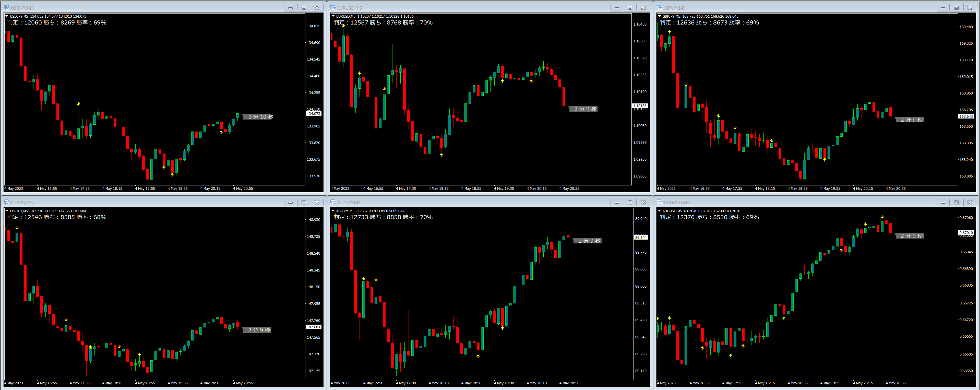Click the 0.67010 price marker on AUDUSD

tap(966, 232)
